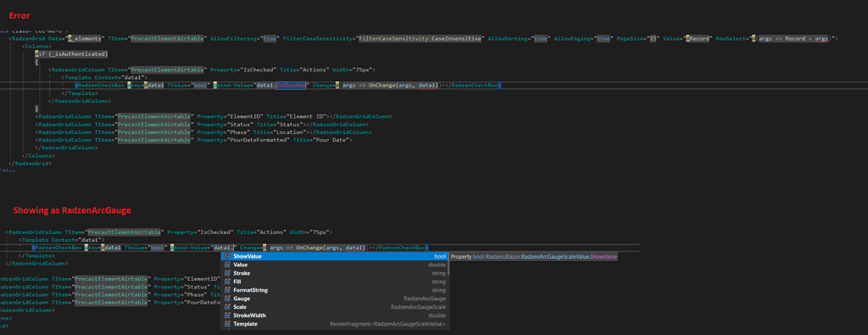Screen dimensions: 868x335
Task: Pick FormatString from the completion list
Action: coord(334,290)
